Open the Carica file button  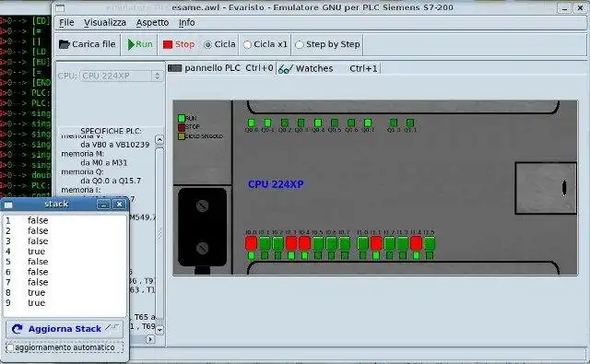(88, 44)
